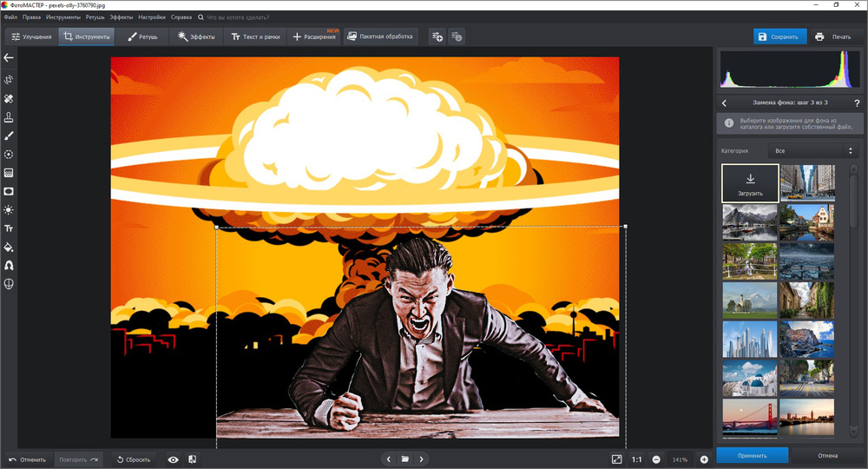This screenshot has height=469, width=868.
Task: Click the Сохранить button
Action: 779,36
